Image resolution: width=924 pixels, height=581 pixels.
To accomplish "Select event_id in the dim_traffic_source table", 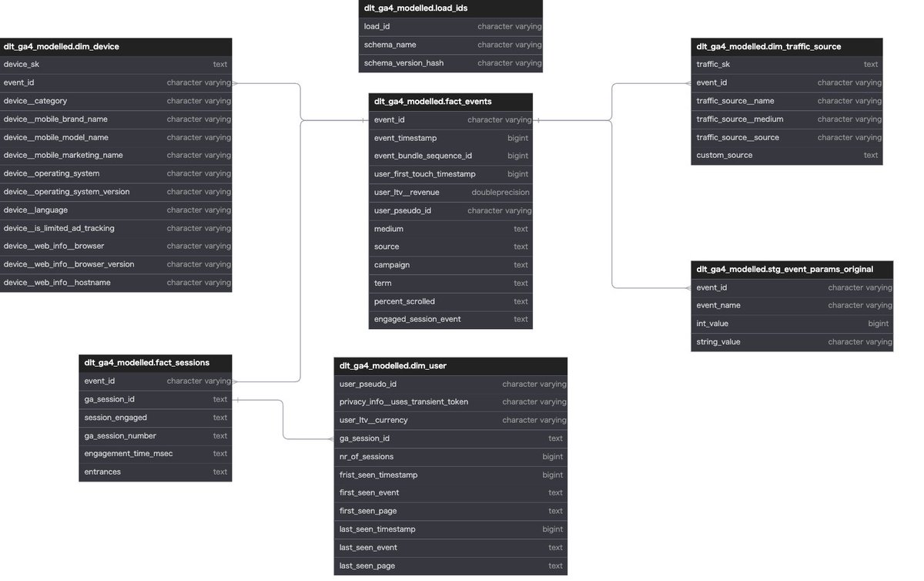I will (x=787, y=82).
